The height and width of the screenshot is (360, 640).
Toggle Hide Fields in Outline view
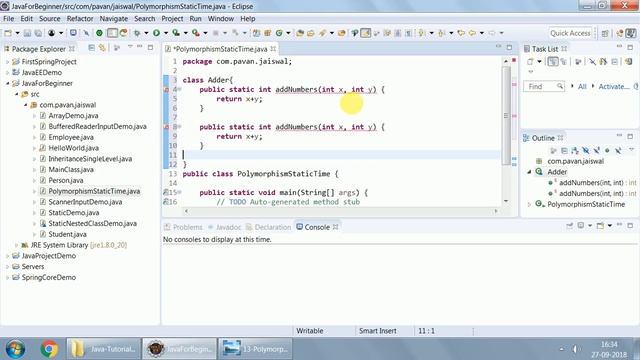coord(586,151)
